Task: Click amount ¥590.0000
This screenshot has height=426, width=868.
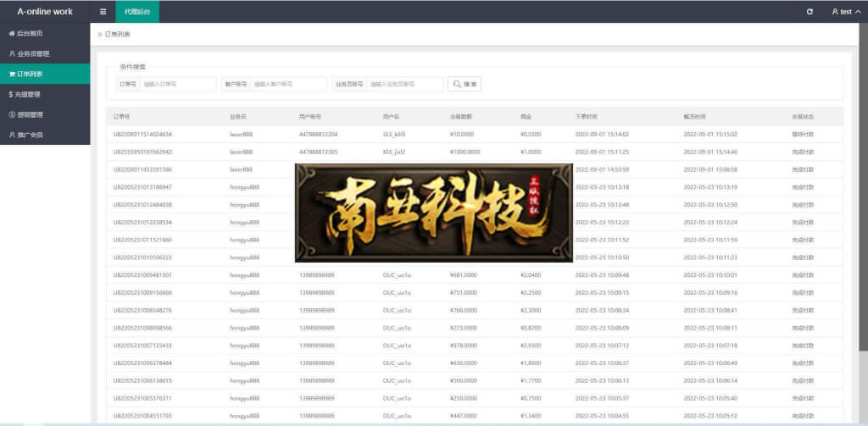Action: (x=464, y=380)
